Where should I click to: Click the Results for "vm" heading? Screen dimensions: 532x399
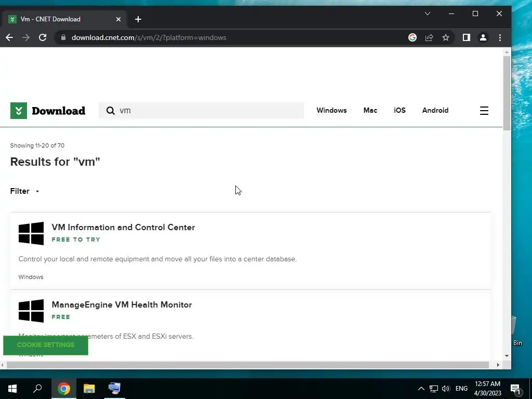pyautogui.click(x=55, y=162)
